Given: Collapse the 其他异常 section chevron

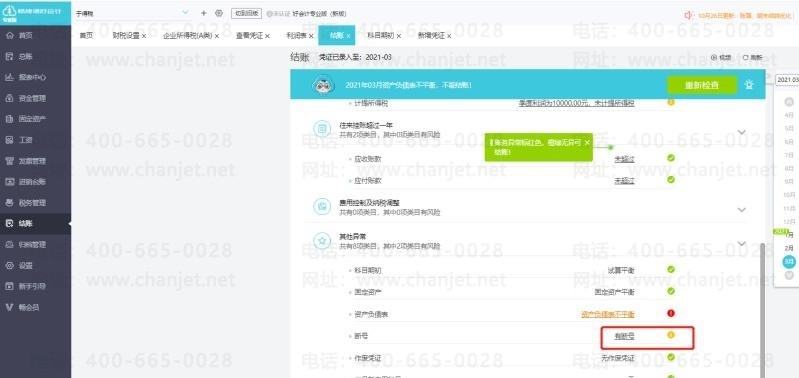Looking at the screenshot, I should (742, 244).
